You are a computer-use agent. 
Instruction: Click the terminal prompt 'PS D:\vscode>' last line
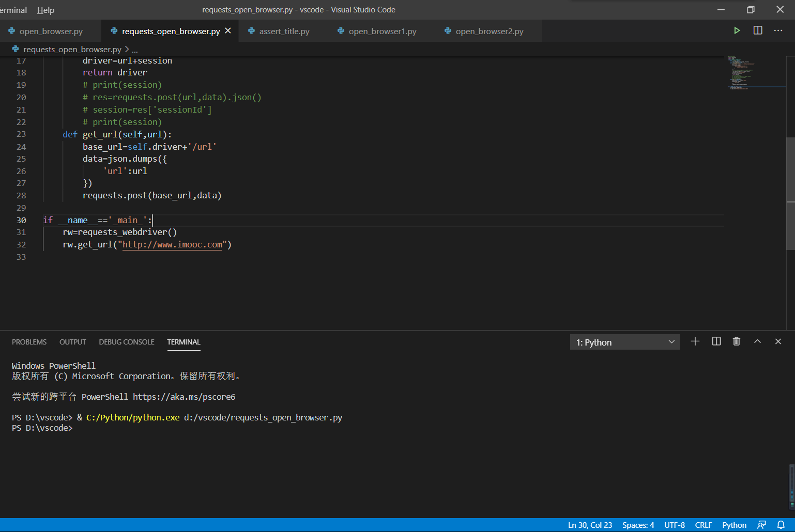pyautogui.click(x=42, y=428)
